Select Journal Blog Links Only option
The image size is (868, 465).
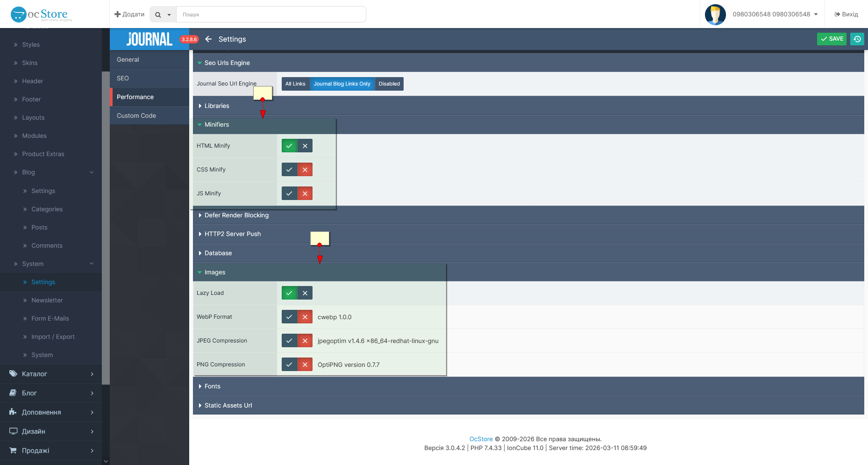(342, 84)
